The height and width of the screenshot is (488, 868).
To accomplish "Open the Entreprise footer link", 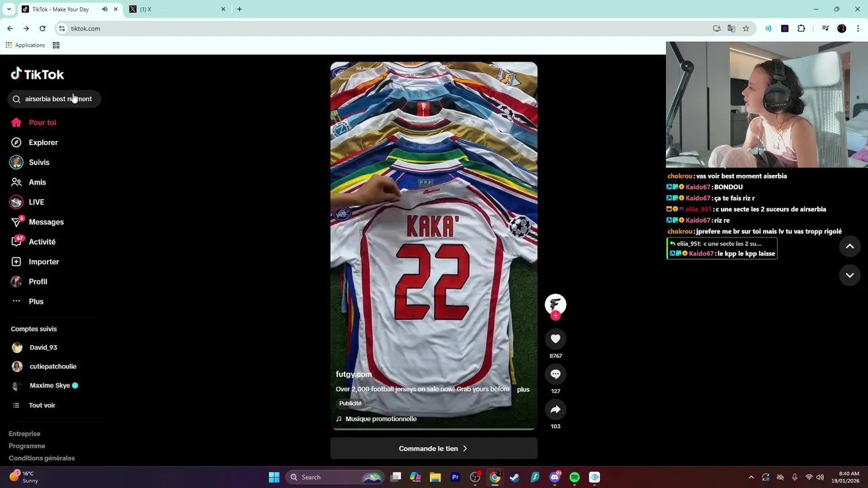I will coord(24,434).
